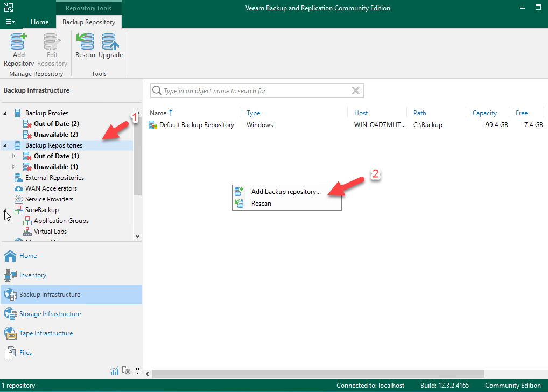Switch to the Home ribbon tab
The image size is (548, 392).
pyautogui.click(x=39, y=22)
